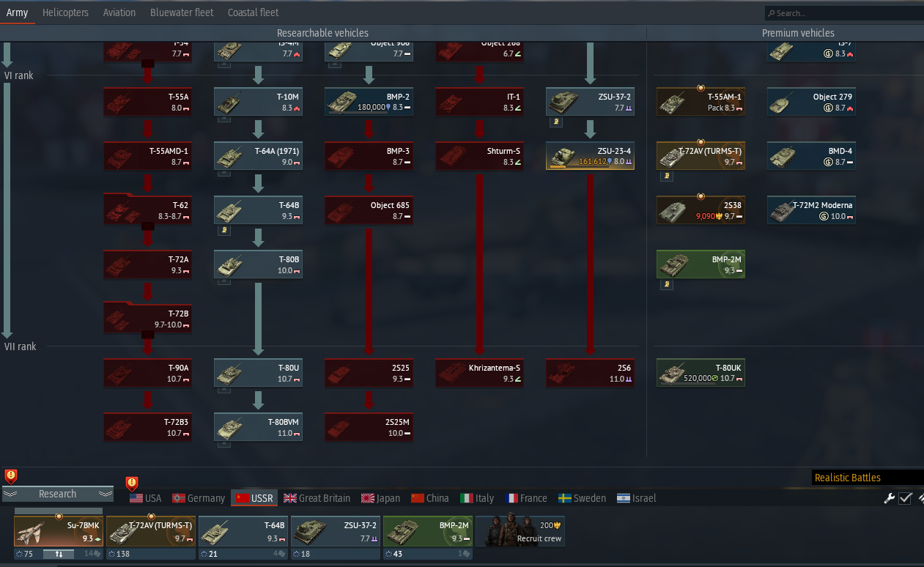Click the Recruit crew button
This screenshot has height=567, width=924.
(520, 531)
